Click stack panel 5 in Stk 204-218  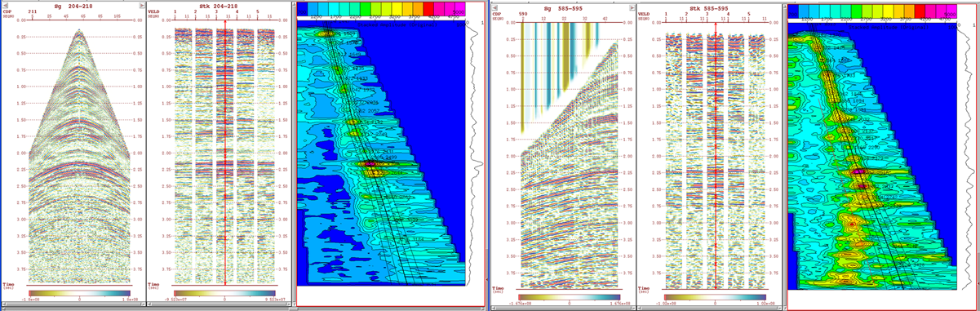pyautogui.click(x=266, y=155)
